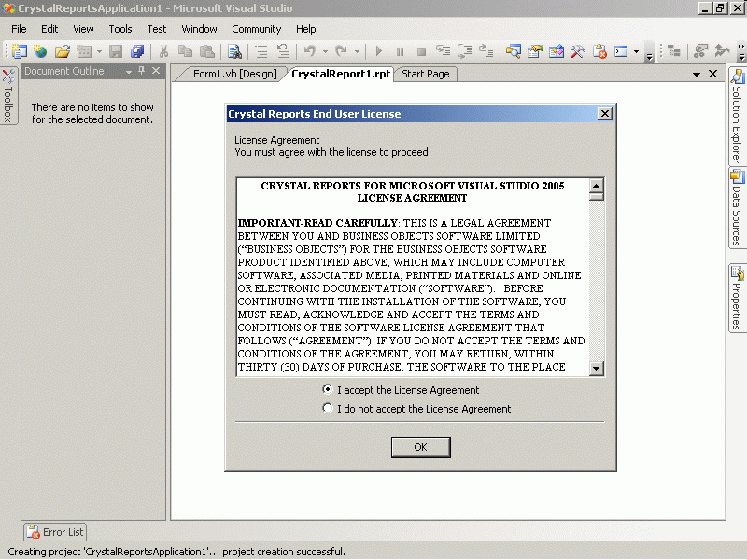Click the license text scrollbar down arrow
The height and width of the screenshot is (560, 747).
[597, 368]
